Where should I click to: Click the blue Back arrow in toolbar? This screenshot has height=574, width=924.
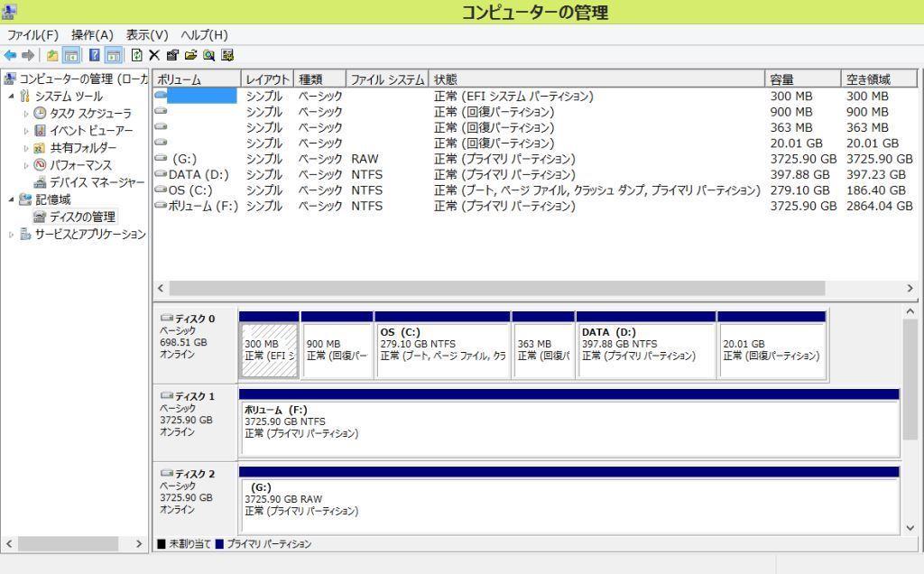(10, 56)
